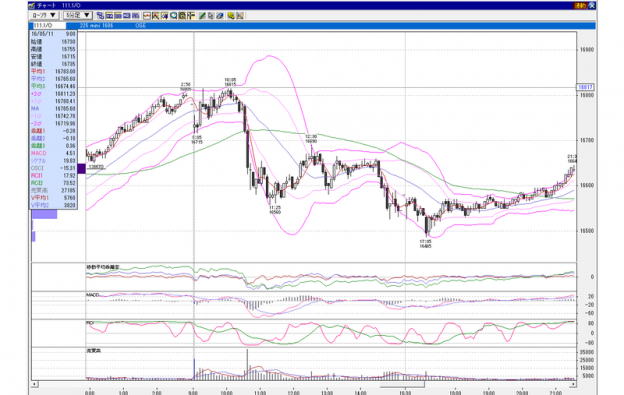Click the 16817 price label on axis
The height and width of the screenshot is (395, 624).
tap(585, 87)
